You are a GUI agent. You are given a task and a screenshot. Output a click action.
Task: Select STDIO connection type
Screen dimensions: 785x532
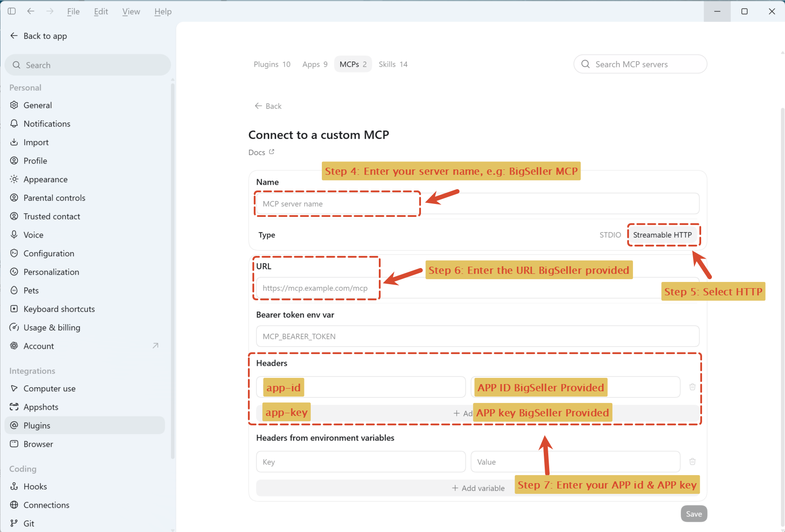click(x=610, y=235)
